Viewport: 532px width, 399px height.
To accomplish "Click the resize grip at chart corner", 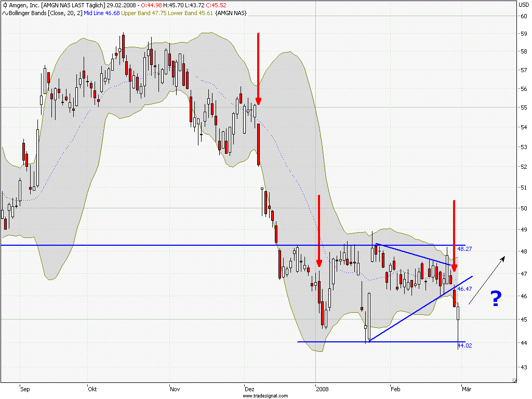I will pyautogui.click(x=514, y=381).
